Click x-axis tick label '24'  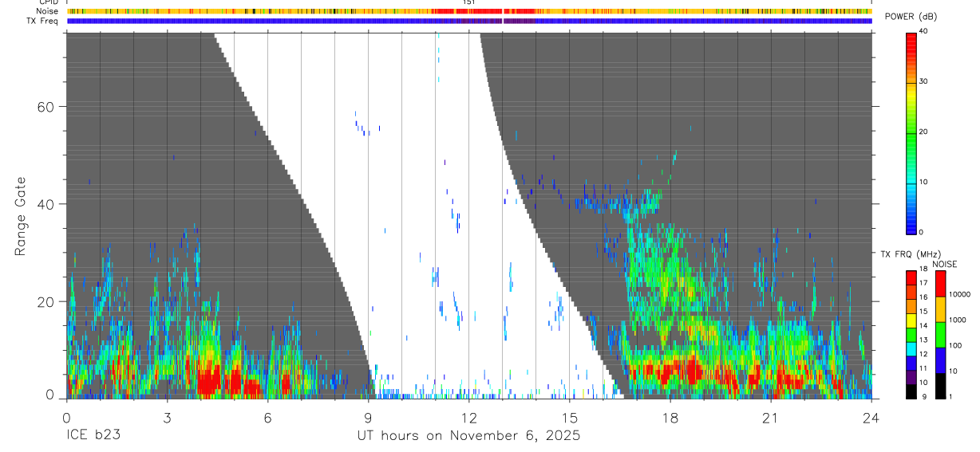871,417
